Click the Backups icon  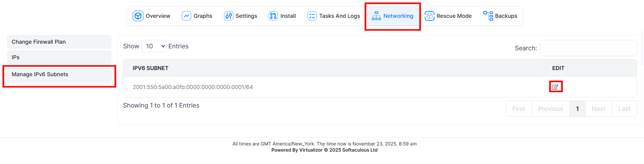tap(488, 15)
